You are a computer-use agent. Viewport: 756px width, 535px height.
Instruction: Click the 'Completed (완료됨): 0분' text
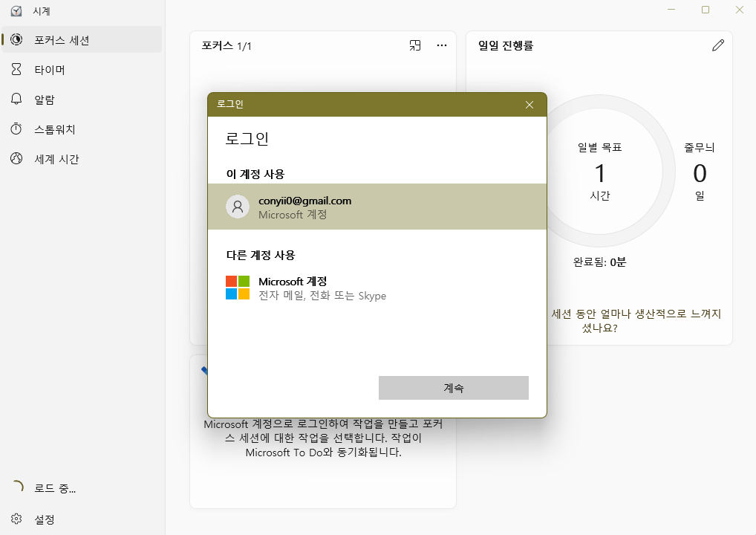(600, 262)
